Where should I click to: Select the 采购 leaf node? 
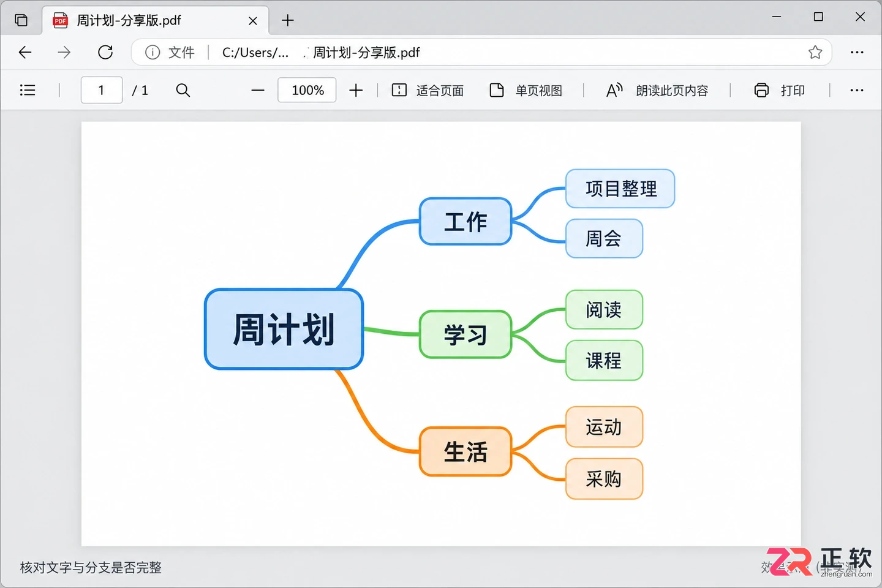(604, 478)
